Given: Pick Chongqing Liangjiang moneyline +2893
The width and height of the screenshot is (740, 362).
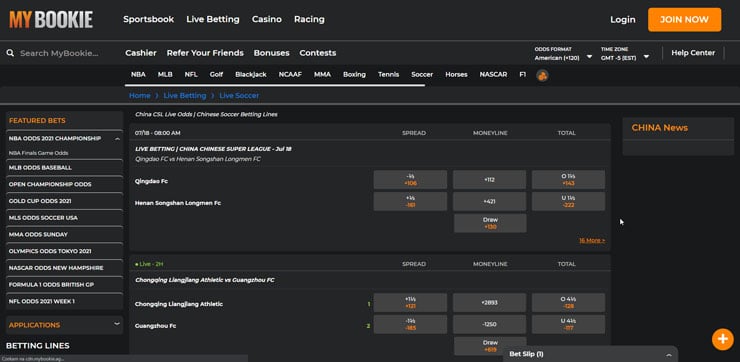Looking at the screenshot, I should point(489,303).
